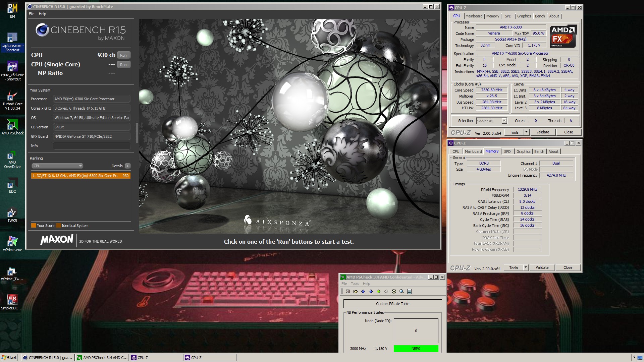This screenshot has width=644, height=362.
Task: Click the Start button on taskbar
Action: 9,358
